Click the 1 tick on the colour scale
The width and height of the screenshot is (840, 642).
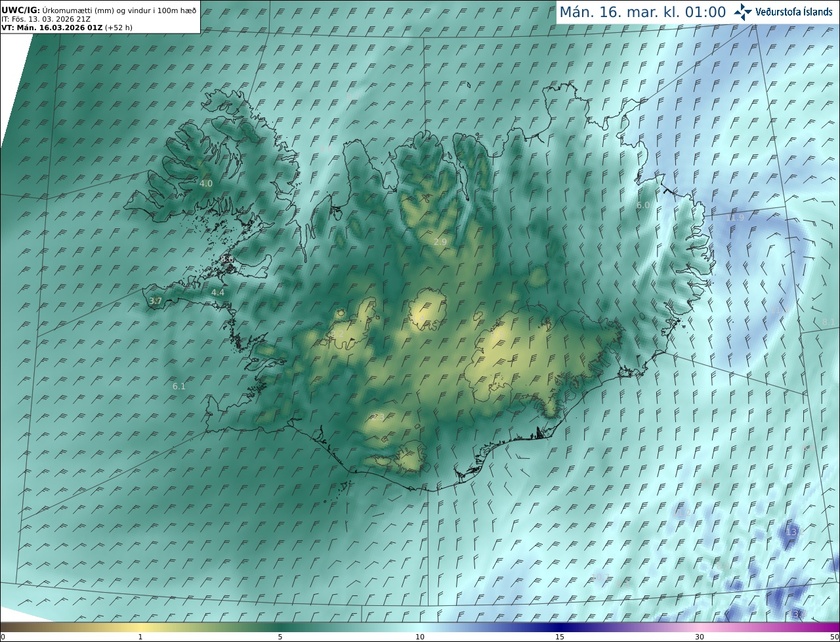(140, 637)
